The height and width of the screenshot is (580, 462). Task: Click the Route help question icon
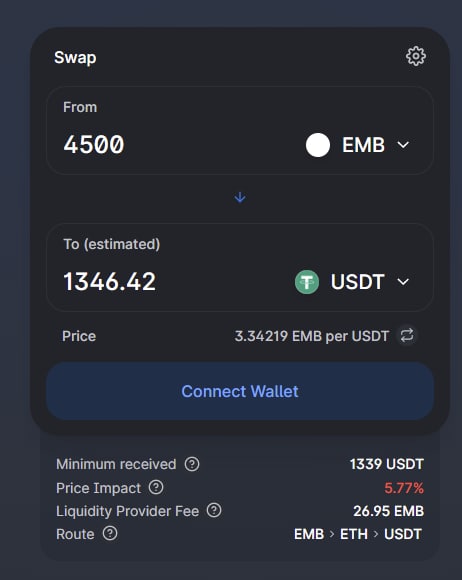(x=110, y=533)
